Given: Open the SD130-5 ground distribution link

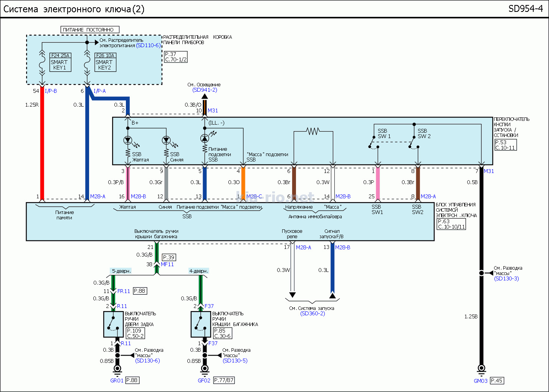Looking at the screenshot, I should pyautogui.click(x=235, y=361).
